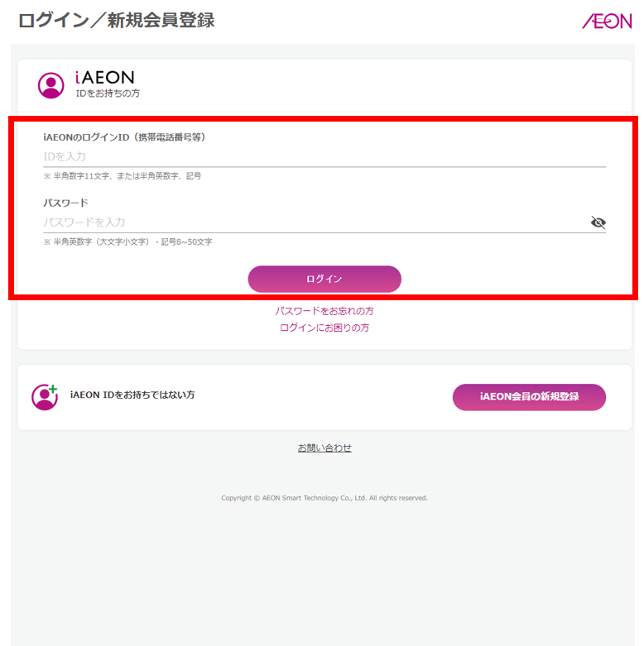Click the password hint about 記号8~50文字
This screenshot has width=644, height=646.
tap(127, 242)
